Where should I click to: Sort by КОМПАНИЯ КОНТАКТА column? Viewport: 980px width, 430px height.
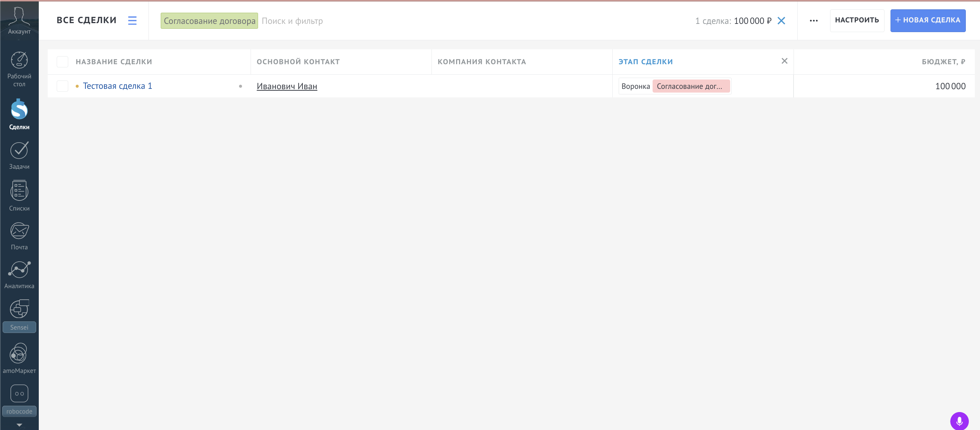482,62
